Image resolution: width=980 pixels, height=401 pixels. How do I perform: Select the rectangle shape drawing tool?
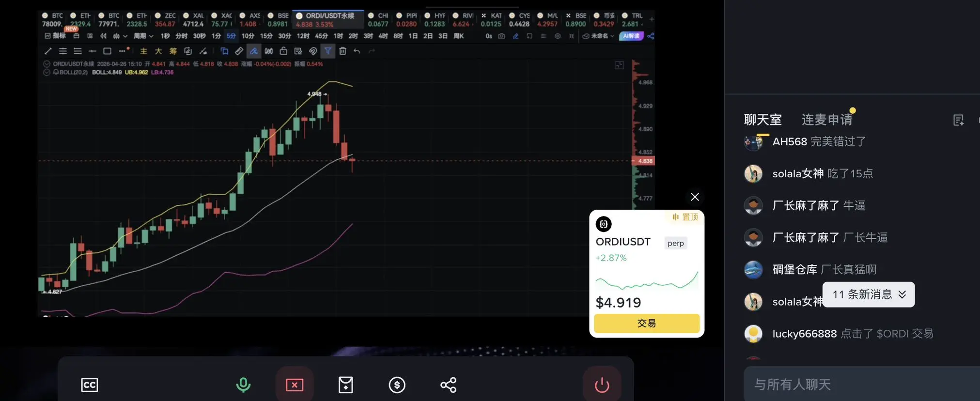coord(108,51)
